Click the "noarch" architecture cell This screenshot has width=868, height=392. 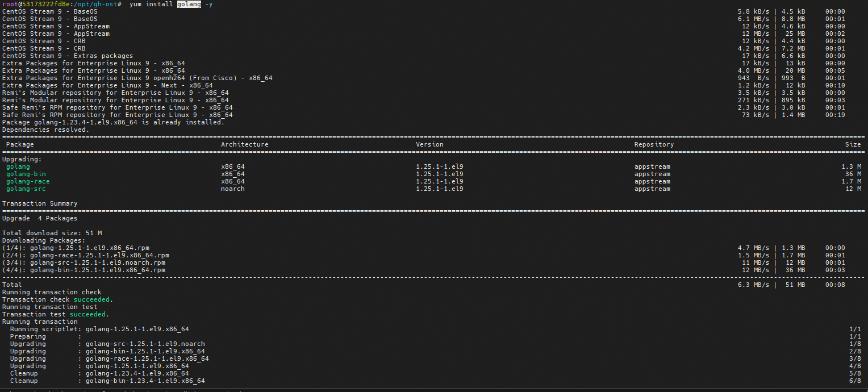pos(233,189)
